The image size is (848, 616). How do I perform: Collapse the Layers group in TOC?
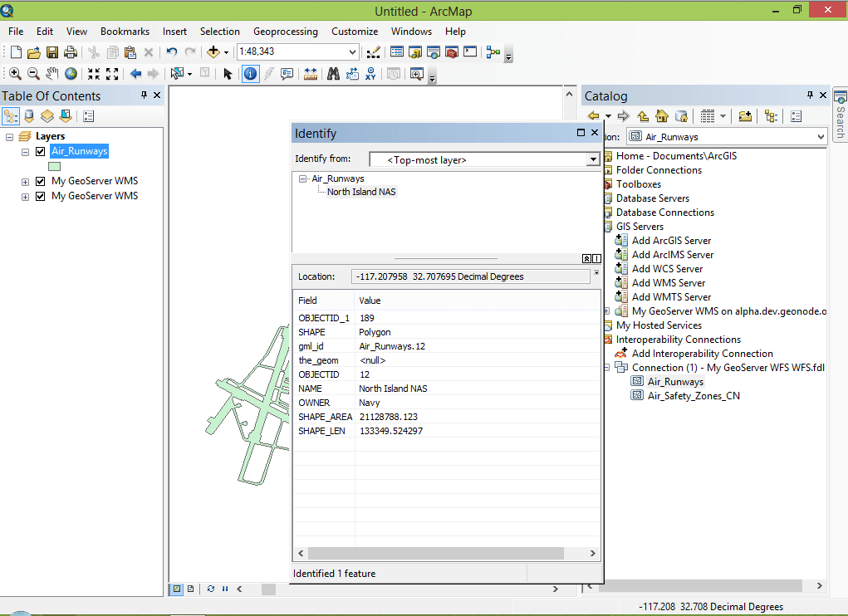(x=10, y=137)
